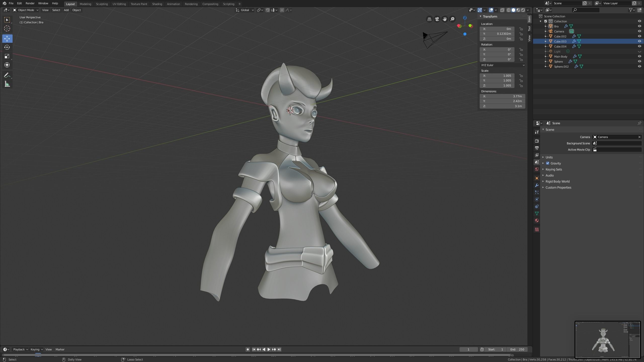Image resolution: width=644 pixels, height=362 pixels.
Task: Click the Scale X value field
Action: 497,76
